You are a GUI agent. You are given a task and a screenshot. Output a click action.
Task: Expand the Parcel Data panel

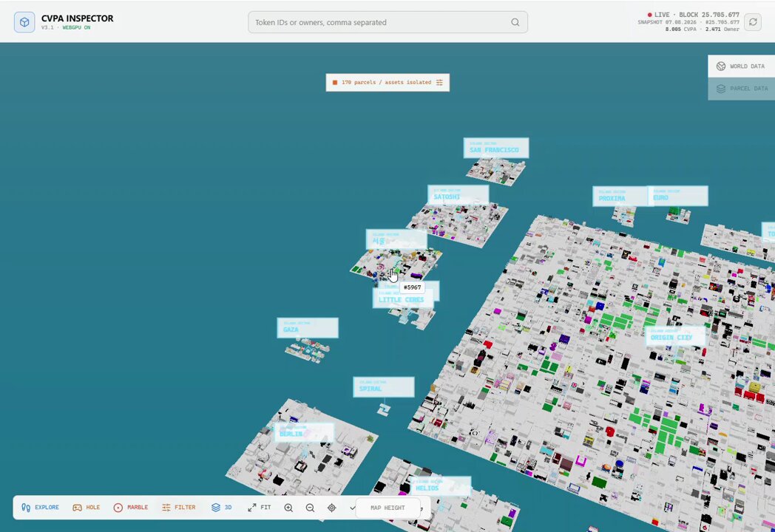click(x=741, y=89)
